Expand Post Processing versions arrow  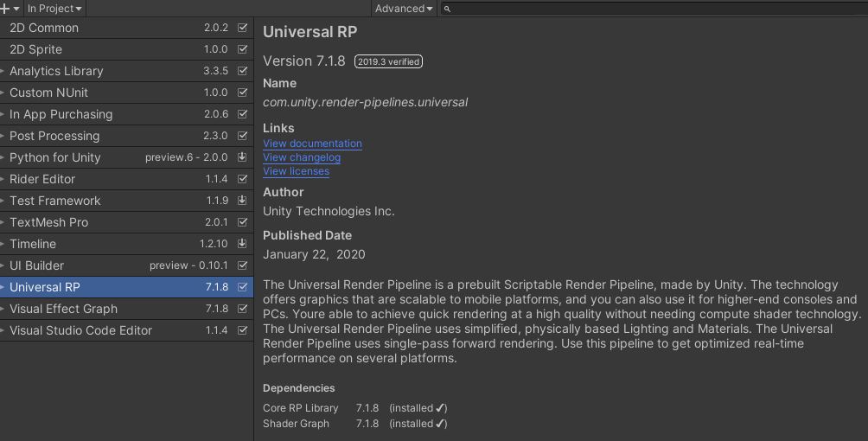pos(3,136)
